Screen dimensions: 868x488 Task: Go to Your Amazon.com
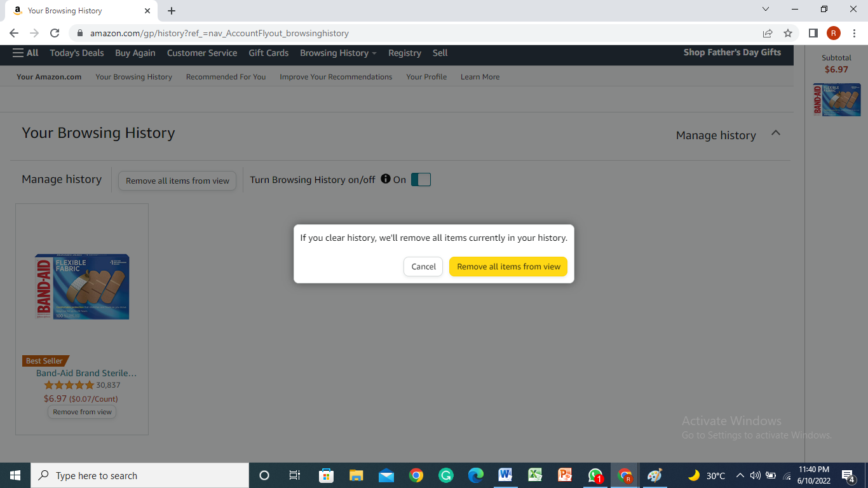(49, 77)
